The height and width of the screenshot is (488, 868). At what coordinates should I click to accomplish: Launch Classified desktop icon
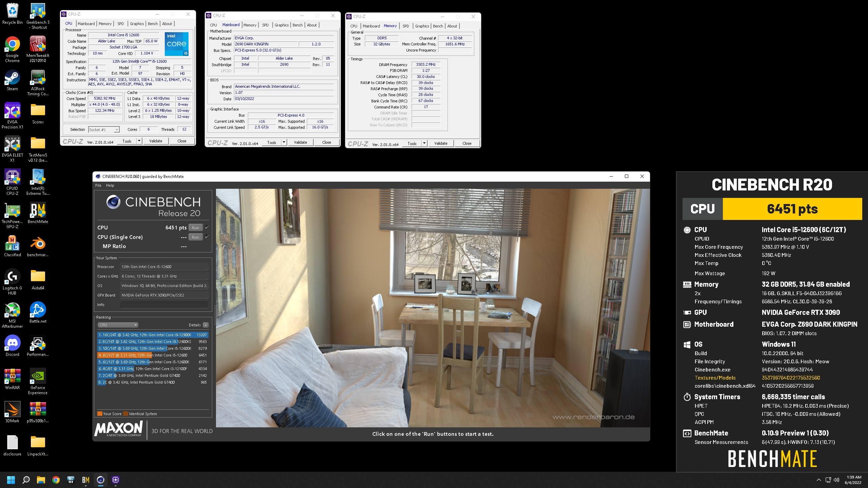point(12,246)
